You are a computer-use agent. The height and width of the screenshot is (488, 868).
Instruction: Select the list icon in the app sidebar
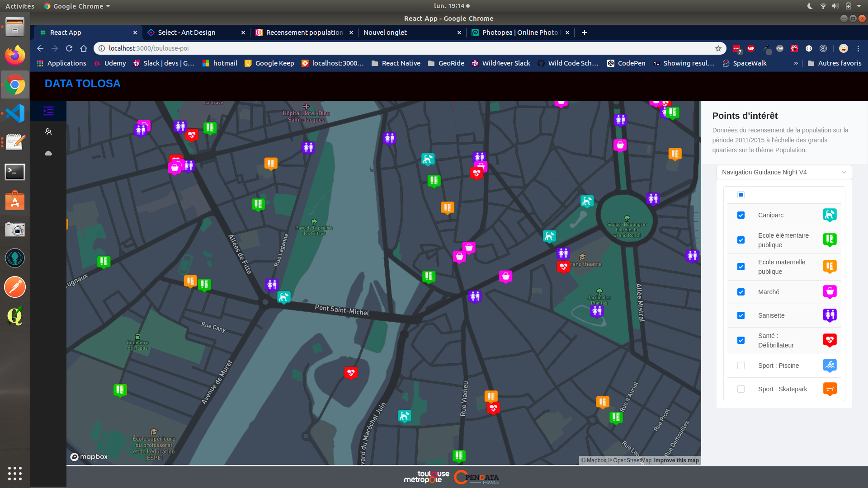pyautogui.click(x=48, y=111)
